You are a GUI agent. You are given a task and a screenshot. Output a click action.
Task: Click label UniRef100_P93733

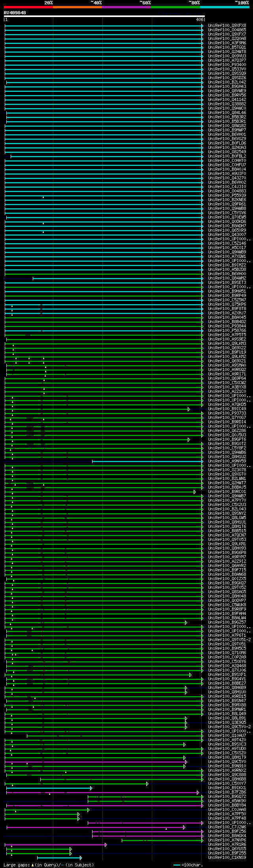(227, 413)
